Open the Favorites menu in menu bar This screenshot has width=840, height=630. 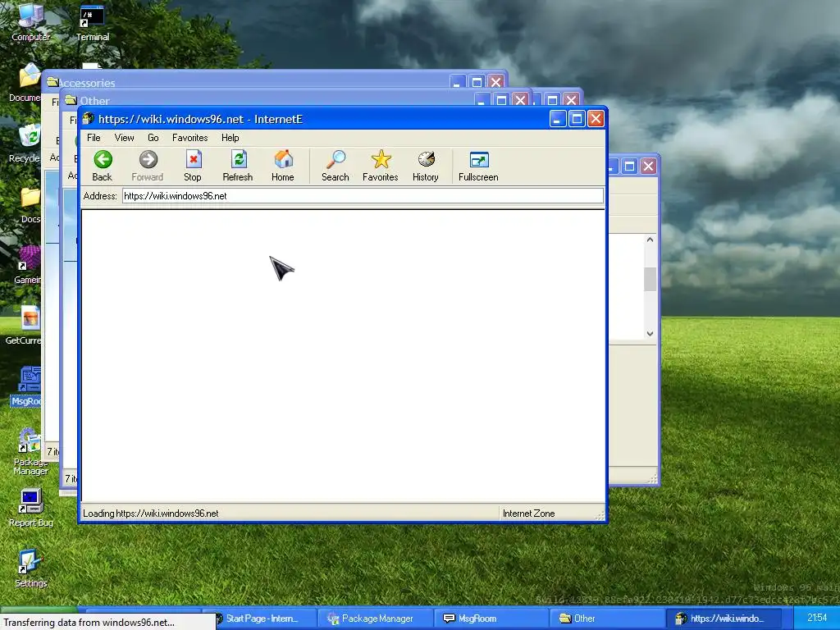190,138
